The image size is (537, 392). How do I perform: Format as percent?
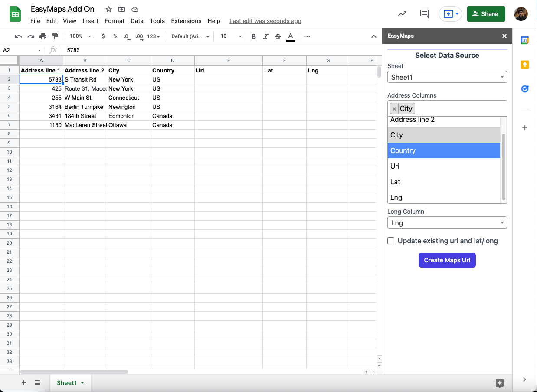tap(115, 36)
